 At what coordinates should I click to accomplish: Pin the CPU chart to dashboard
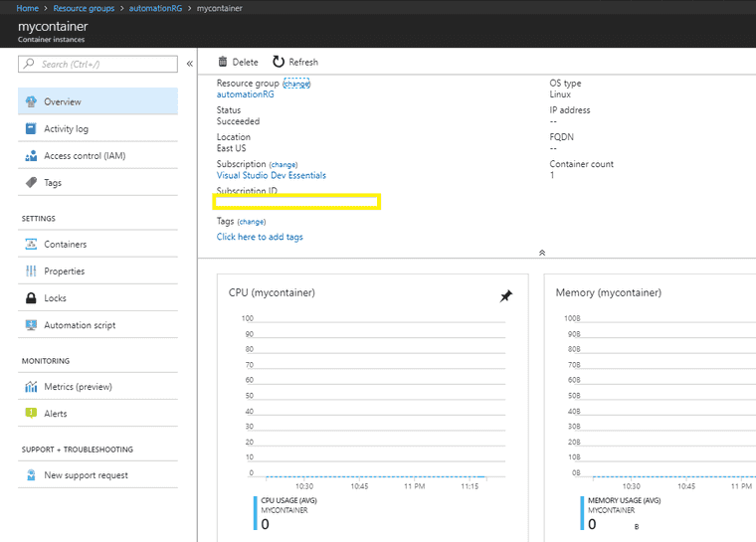pyautogui.click(x=505, y=296)
